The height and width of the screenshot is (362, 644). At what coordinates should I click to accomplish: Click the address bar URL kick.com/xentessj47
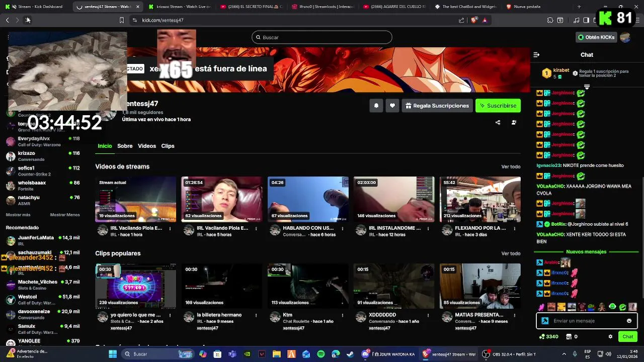point(163,20)
